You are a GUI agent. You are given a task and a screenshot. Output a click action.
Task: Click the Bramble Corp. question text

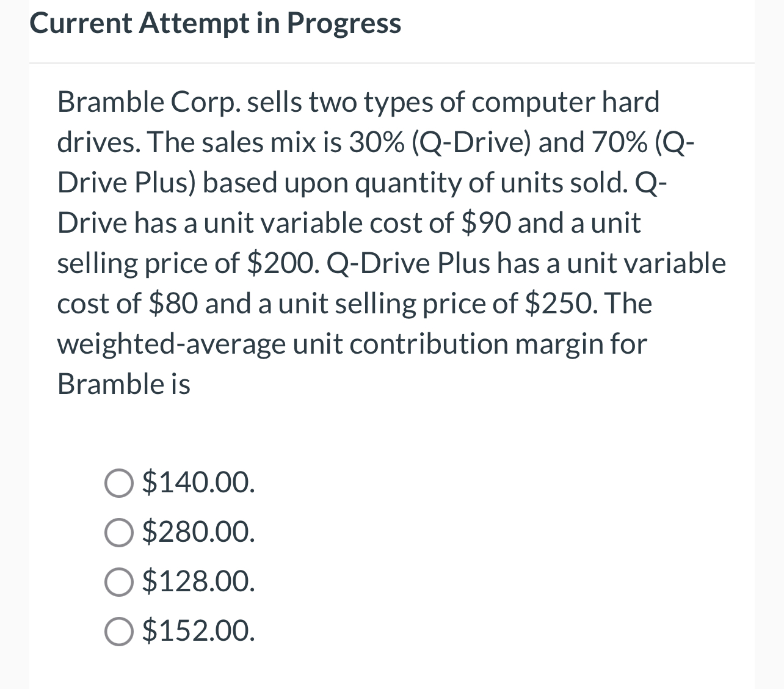391,242
